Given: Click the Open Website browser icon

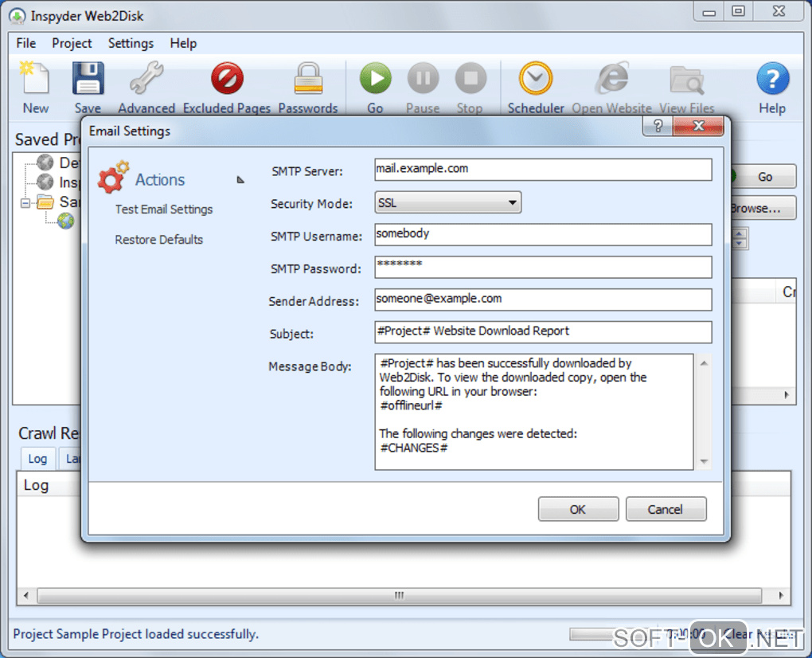Looking at the screenshot, I should coord(612,79).
